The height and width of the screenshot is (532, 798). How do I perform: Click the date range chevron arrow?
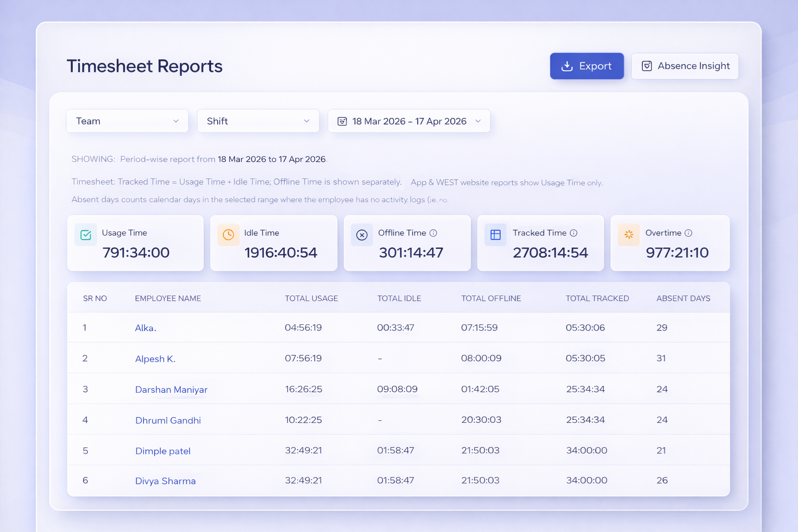(478, 121)
